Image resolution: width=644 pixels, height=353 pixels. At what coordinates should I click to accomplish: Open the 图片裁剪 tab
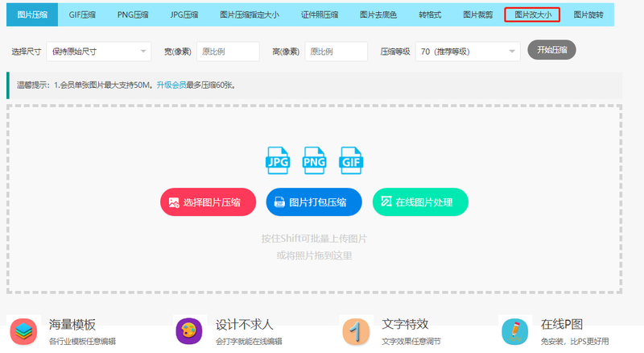[x=477, y=15]
